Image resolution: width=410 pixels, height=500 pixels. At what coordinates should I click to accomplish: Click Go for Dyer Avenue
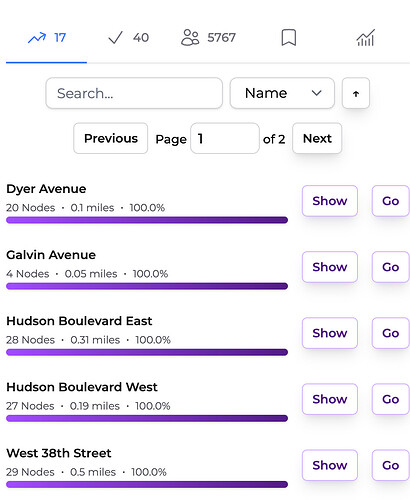[390, 201]
